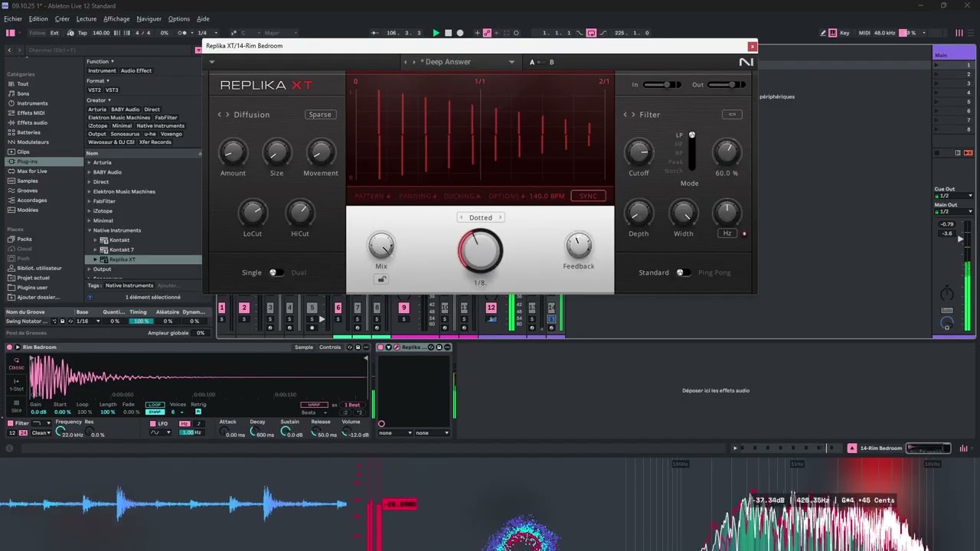This screenshot has width=980, height=551.
Task: Select Effets audio category in browser
Action: click(x=32, y=122)
